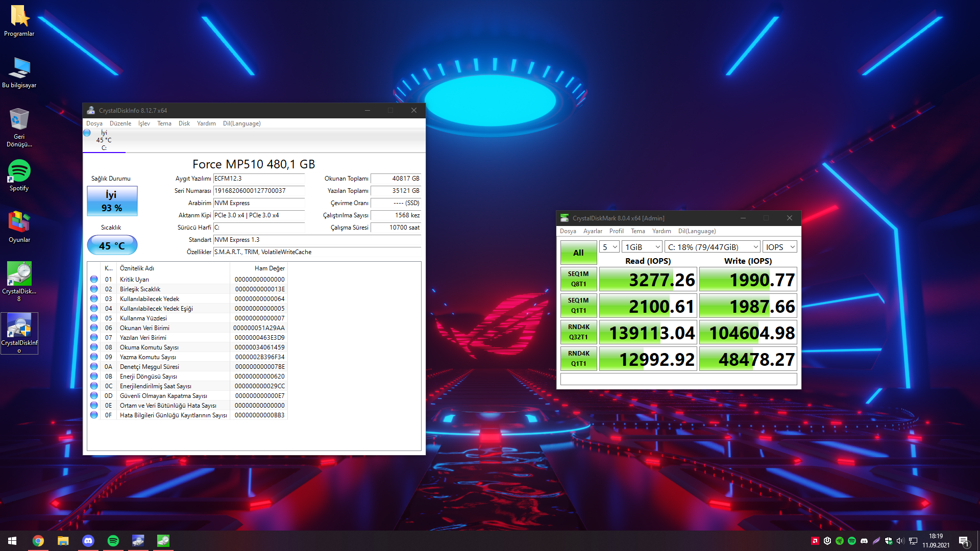Select the Spotify desktop shortcut
This screenshot has width=980, height=551.
pos(19,176)
